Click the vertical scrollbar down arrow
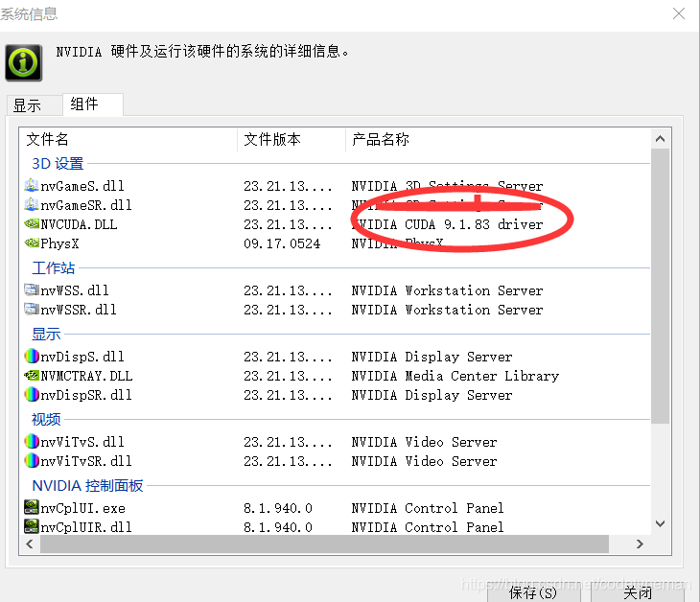This screenshot has width=700, height=602. (x=661, y=524)
